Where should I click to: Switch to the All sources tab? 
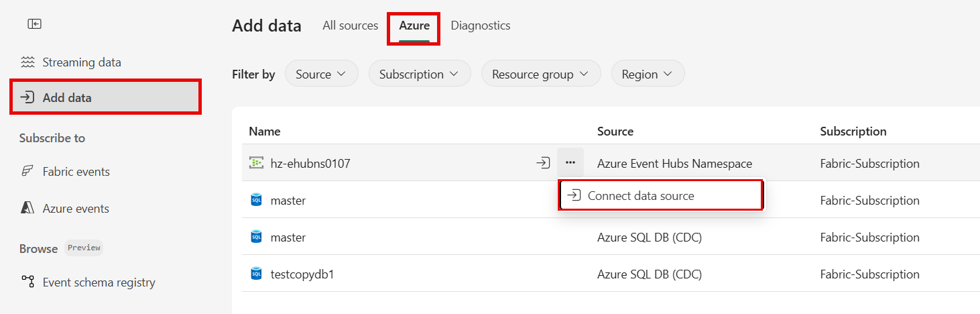coord(350,25)
